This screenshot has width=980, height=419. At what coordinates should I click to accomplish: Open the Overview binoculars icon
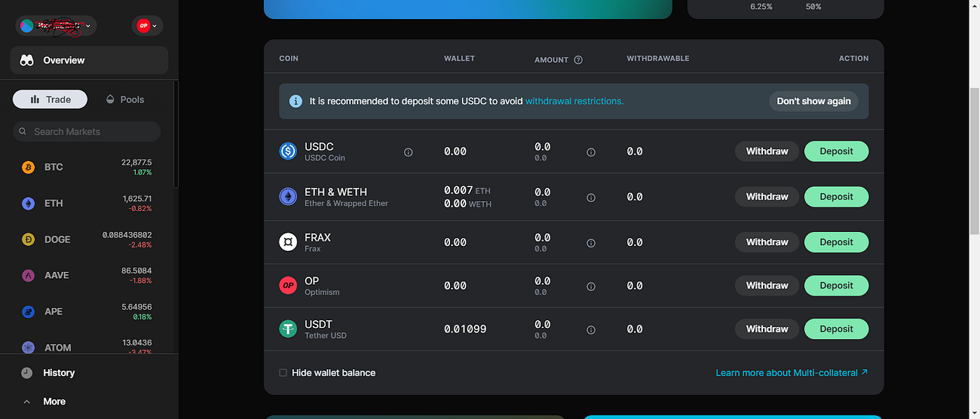27,60
